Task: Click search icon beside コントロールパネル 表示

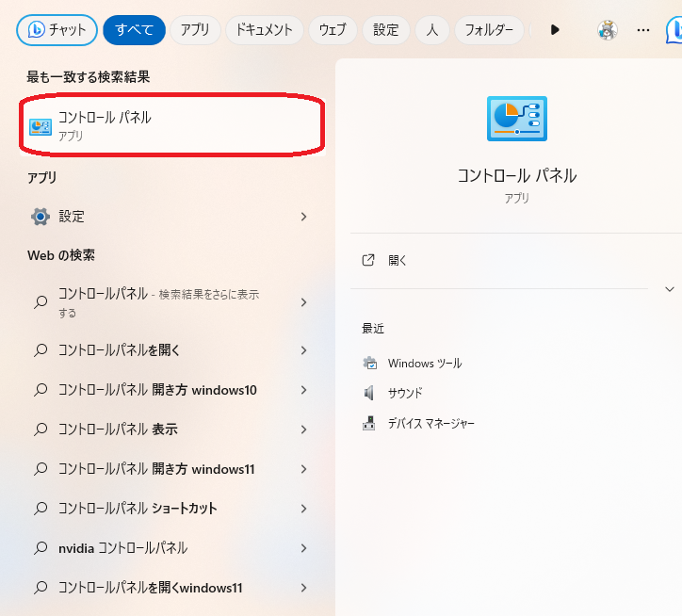Action: (x=41, y=430)
